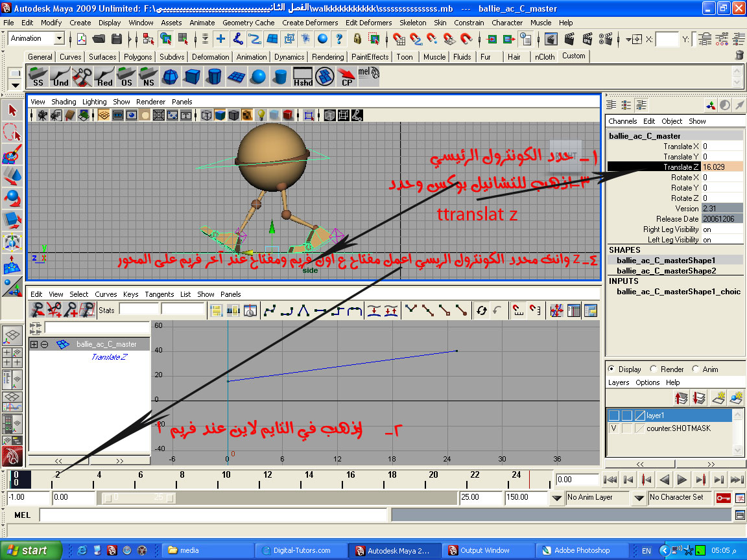Image resolution: width=747 pixels, height=560 pixels.
Task: Expand ballie_ac_C_master node in Graph Editor outliner
Action: click(34, 344)
